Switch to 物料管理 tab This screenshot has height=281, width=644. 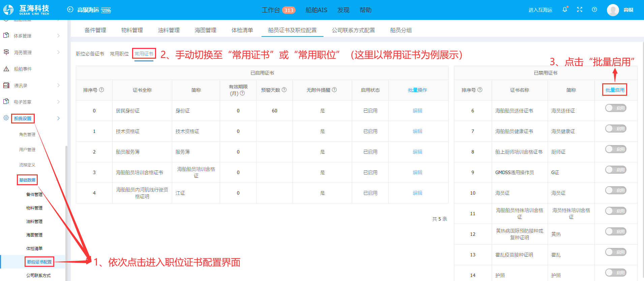132,30
